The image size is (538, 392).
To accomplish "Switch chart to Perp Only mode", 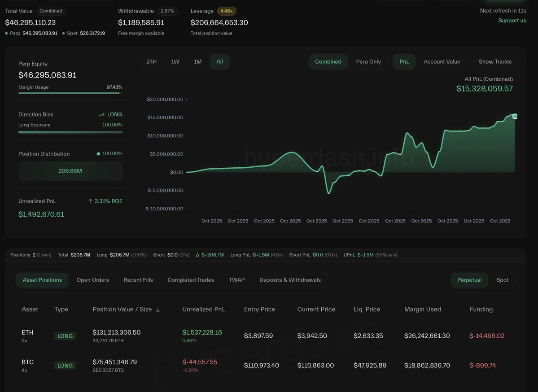I will pyautogui.click(x=368, y=62).
